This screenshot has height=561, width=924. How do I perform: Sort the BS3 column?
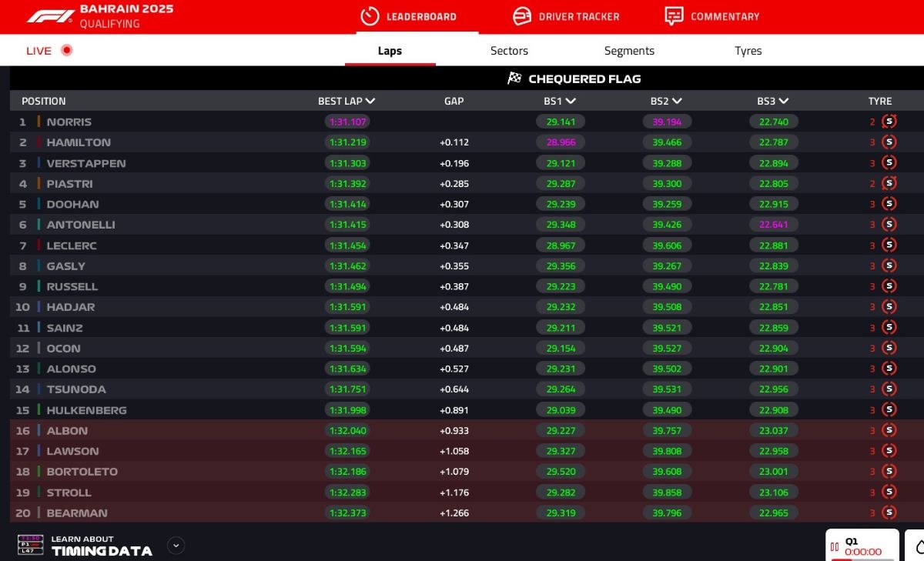[773, 101]
